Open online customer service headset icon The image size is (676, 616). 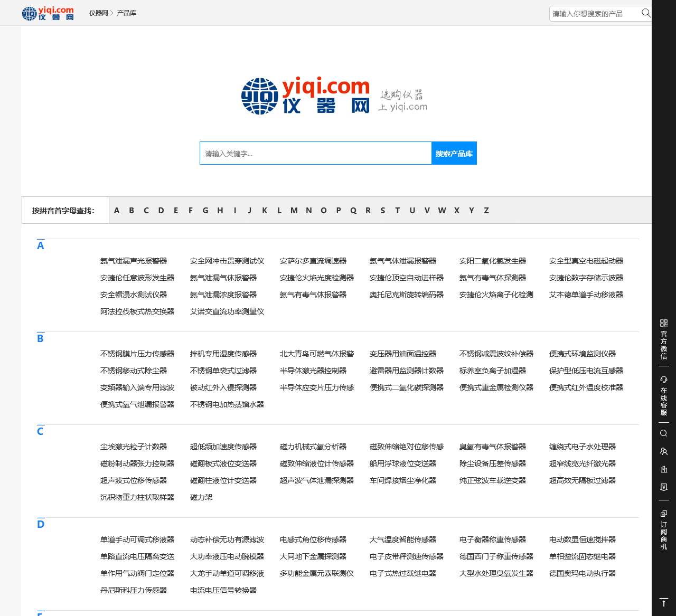point(664,380)
